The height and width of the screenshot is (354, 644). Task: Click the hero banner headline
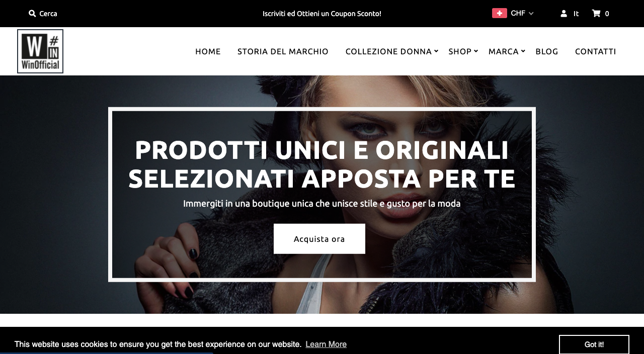tap(322, 164)
